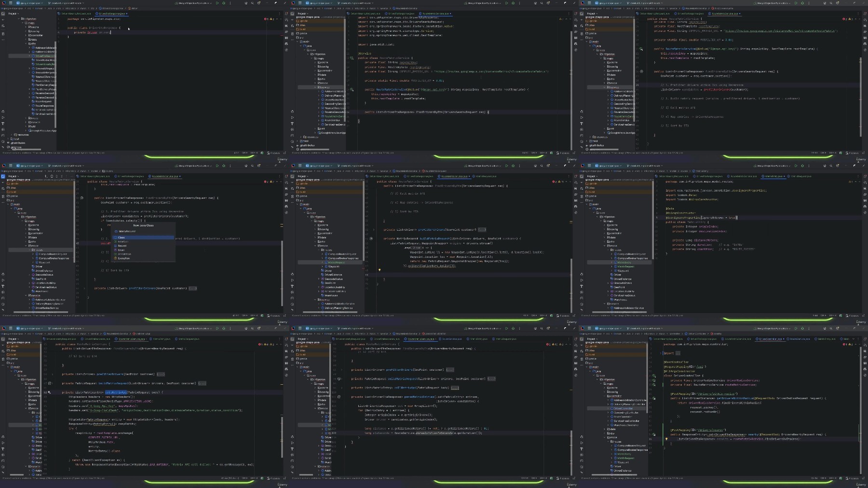868x488 pixels.
Task: Click Run icon in the New Java Class frame
Action: [217, 166]
